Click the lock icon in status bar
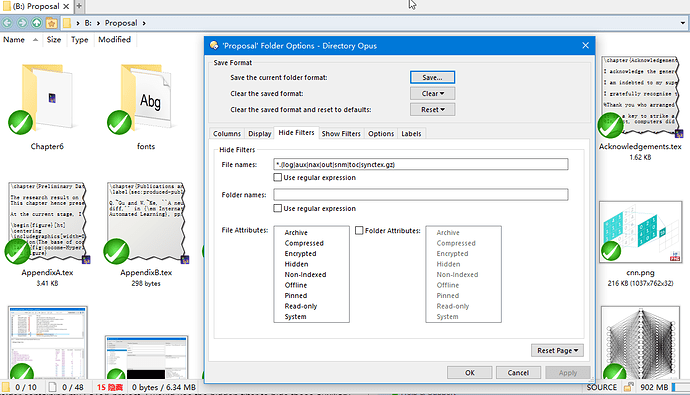Viewport: 690px width, 395px height. point(628,387)
